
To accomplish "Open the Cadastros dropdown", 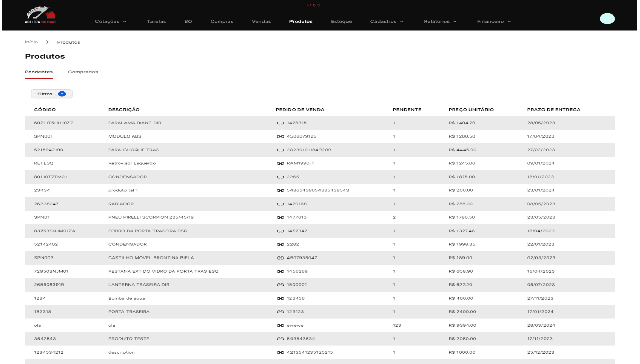I will click(387, 21).
